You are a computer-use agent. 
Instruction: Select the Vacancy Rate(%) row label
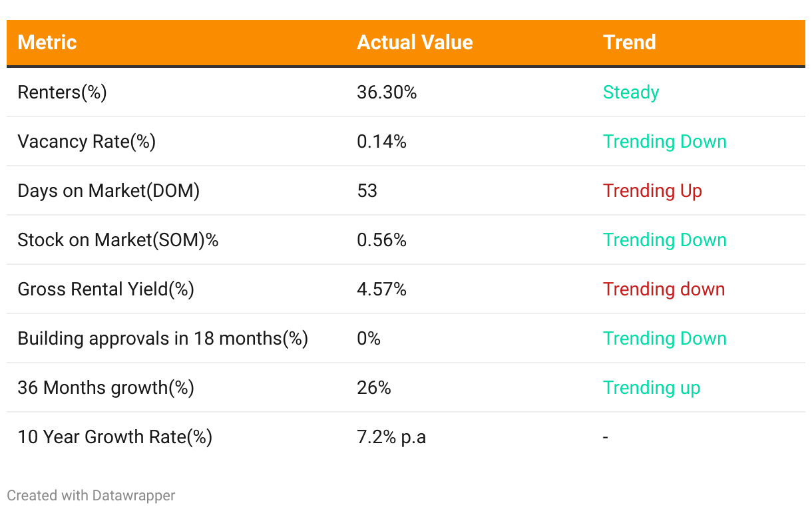(87, 142)
